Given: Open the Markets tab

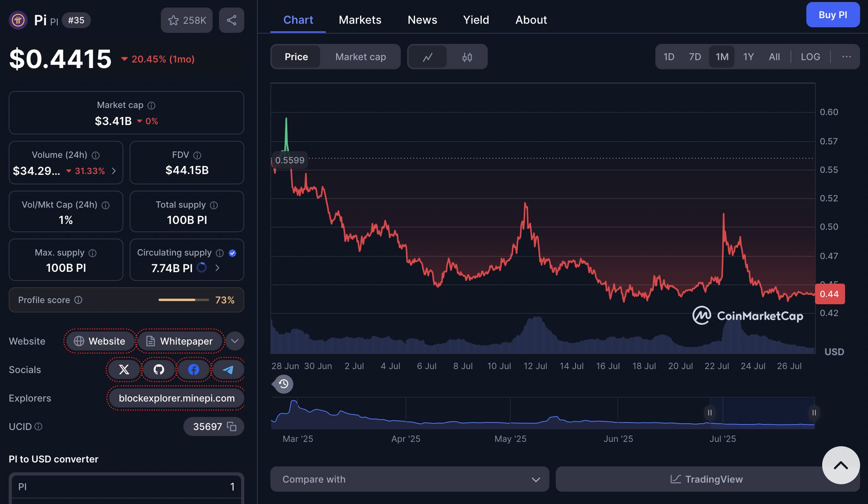Looking at the screenshot, I should [x=360, y=20].
